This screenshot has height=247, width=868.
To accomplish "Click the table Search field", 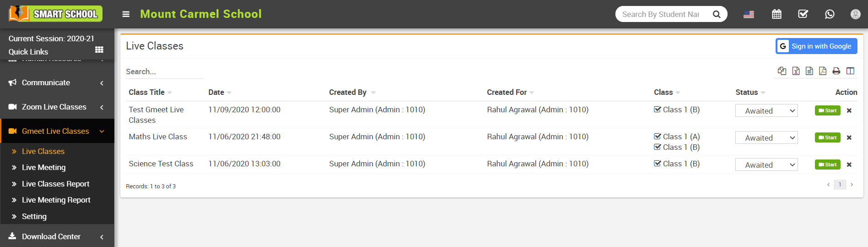I will [x=164, y=72].
